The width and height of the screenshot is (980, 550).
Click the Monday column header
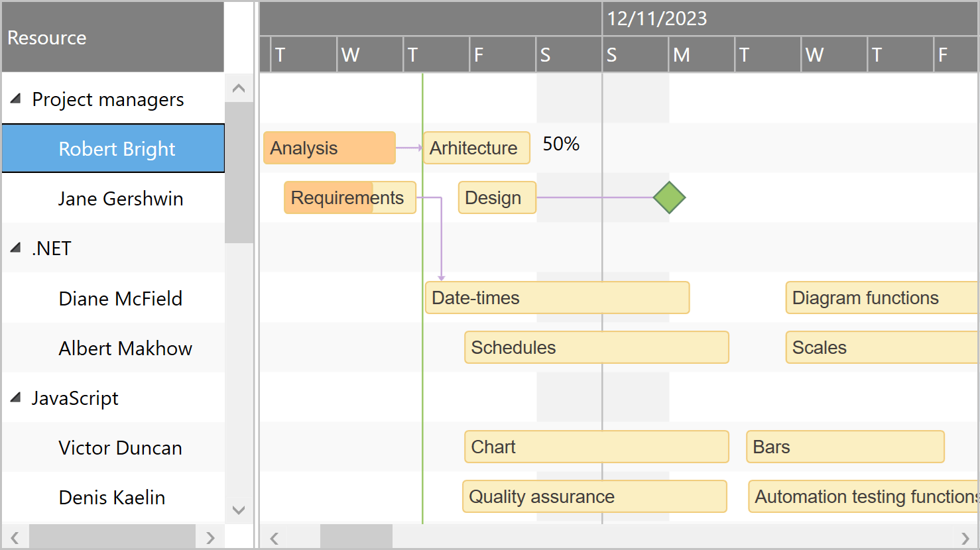pyautogui.click(x=701, y=54)
